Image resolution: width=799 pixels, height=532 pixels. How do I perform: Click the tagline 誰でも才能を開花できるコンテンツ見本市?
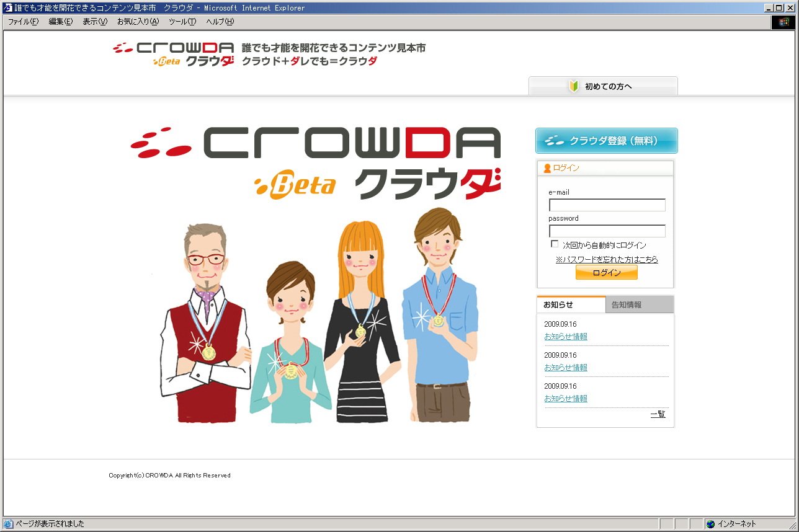334,48
